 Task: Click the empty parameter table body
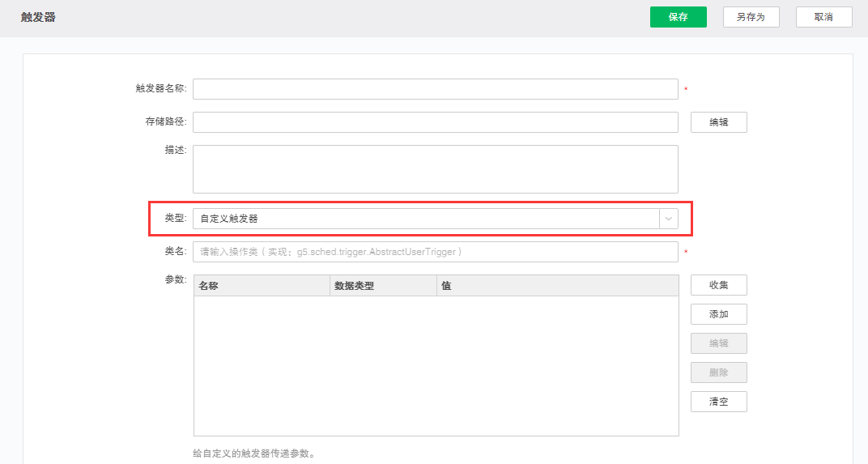coord(436,366)
